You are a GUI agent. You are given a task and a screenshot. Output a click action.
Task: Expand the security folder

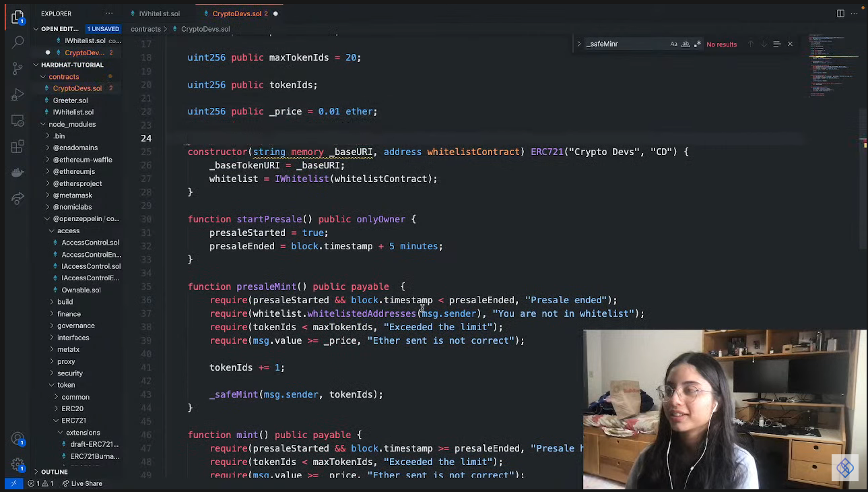pyautogui.click(x=70, y=373)
